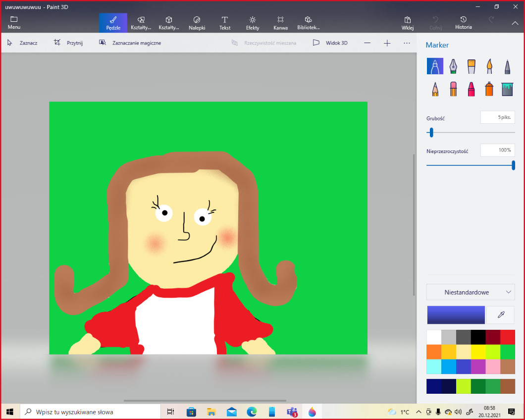Collapse the ribbon with chevron arrow
The image size is (525, 420).
point(515,23)
